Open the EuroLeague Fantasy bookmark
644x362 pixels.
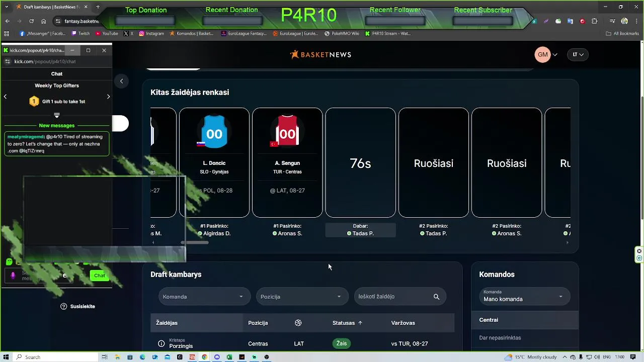(244, 34)
